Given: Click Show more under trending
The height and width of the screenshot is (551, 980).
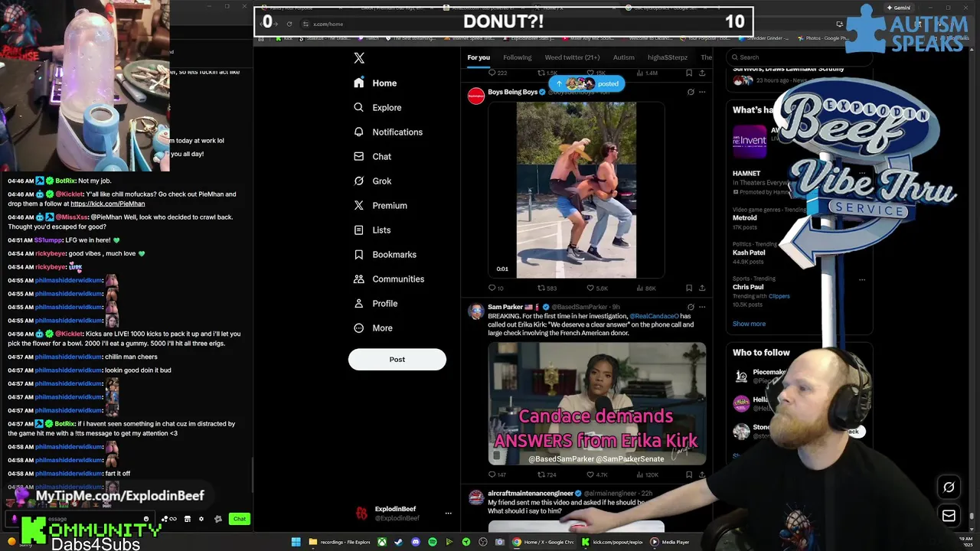Looking at the screenshot, I should 749,324.
